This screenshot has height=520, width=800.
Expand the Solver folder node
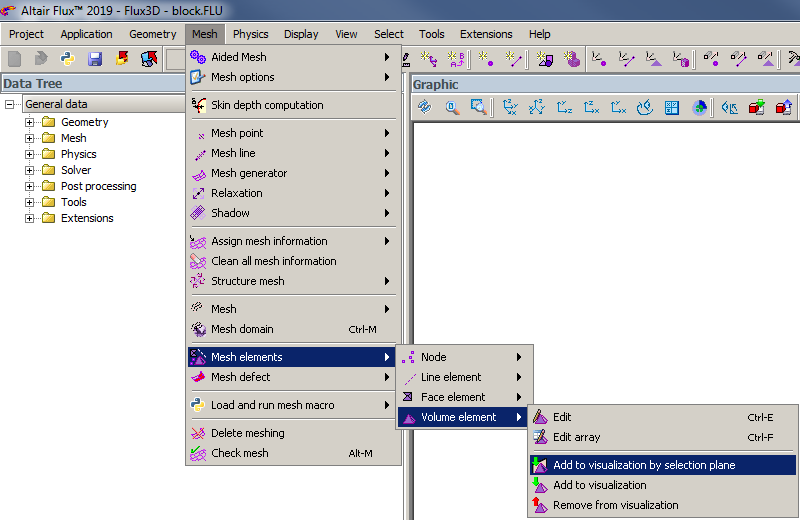(30, 170)
